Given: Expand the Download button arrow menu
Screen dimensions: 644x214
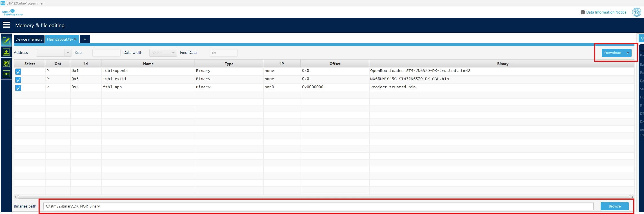Looking at the screenshot, I should tap(628, 53).
